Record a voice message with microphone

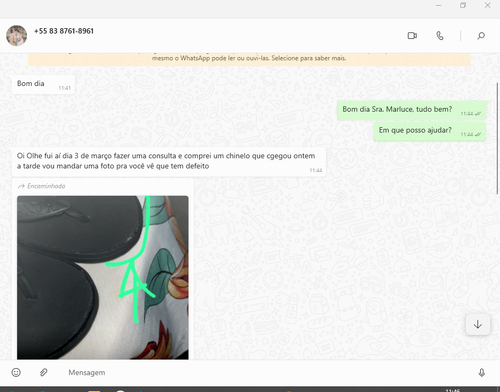click(x=482, y=373)
